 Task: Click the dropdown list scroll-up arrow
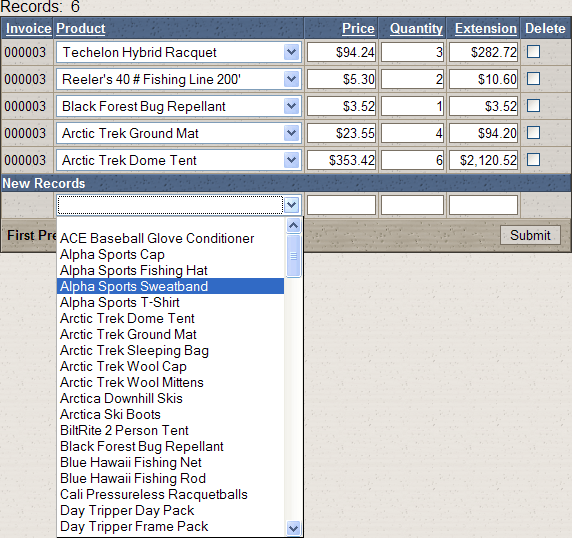click(x=294, y=225)
